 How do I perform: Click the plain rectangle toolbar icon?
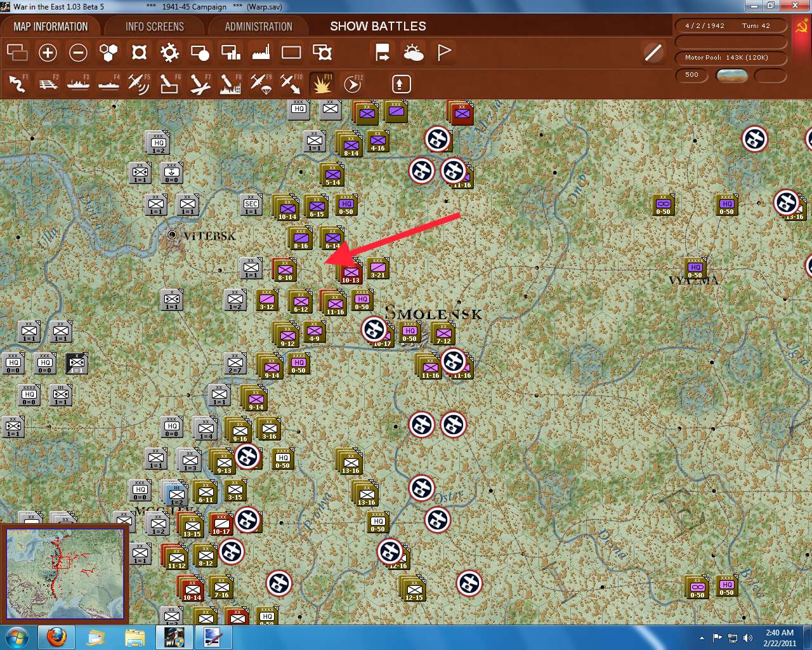[x=291, y=52]
